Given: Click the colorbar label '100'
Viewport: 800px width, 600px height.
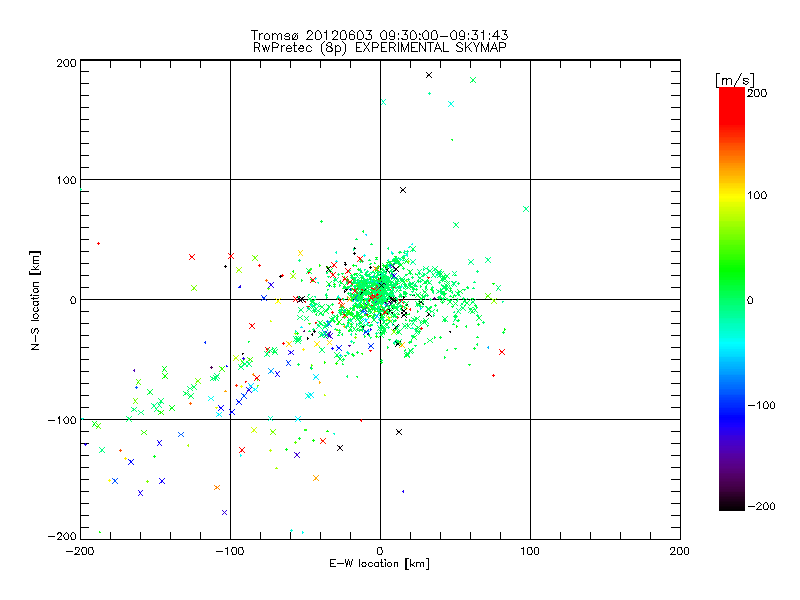Looking at the screenshot, I should click(757, 195).
